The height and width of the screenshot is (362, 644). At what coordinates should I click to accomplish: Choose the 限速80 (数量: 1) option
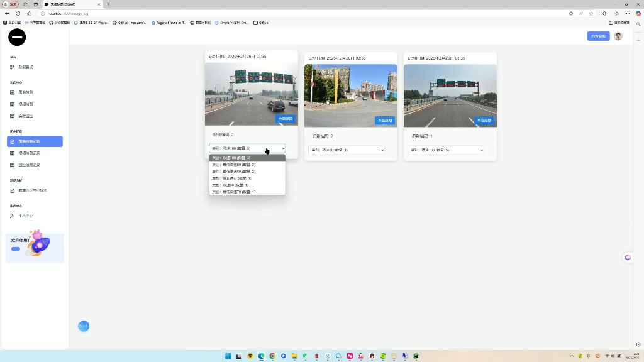(247, 185)
